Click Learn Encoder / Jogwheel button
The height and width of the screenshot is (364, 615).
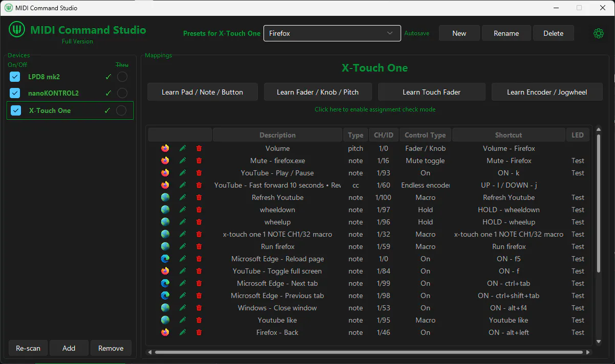tap(547, 92)
